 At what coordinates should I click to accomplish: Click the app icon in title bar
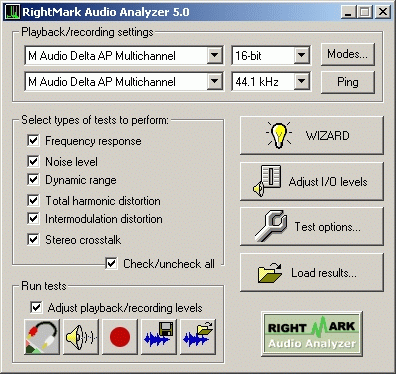pyautogui.click(x=12, y=12)
